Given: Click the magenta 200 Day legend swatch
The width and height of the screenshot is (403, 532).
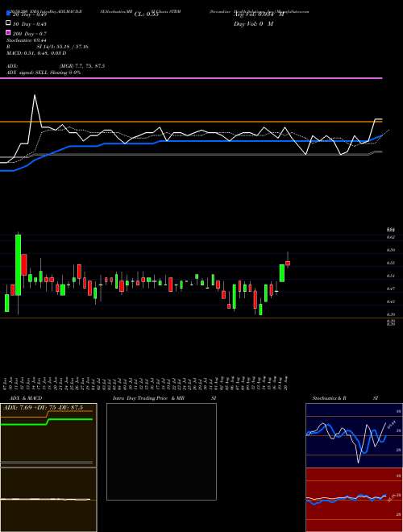Looking at the screenshot, I should click(x=9, y=33).
